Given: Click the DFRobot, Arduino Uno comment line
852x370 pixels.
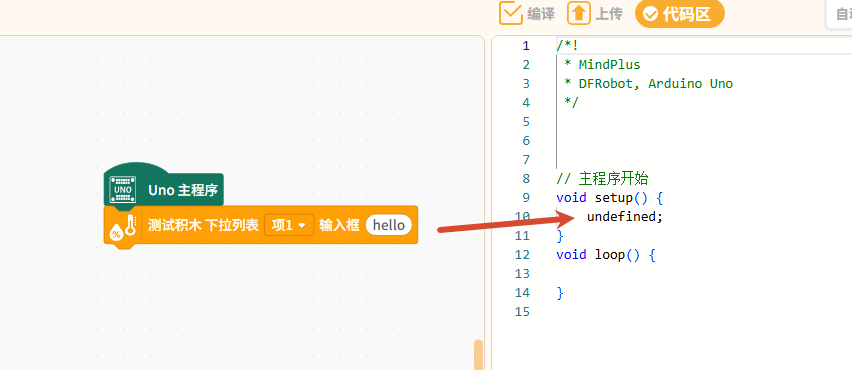Looking at the screenshot, I should pyautogui.click(x=648, y=84).
